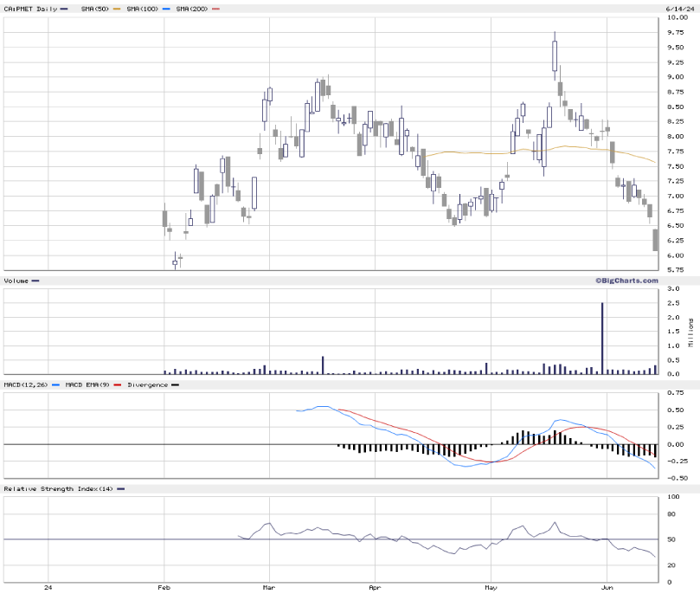Image resolution: width=700 pixels, height=594 pixels.
Task: Click the SMA(100) blue legend marker
Action: [166, 9]
